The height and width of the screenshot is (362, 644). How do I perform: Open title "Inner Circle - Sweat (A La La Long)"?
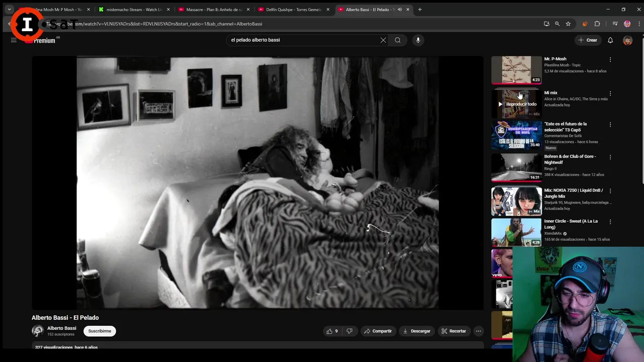(x=571, y=224)
